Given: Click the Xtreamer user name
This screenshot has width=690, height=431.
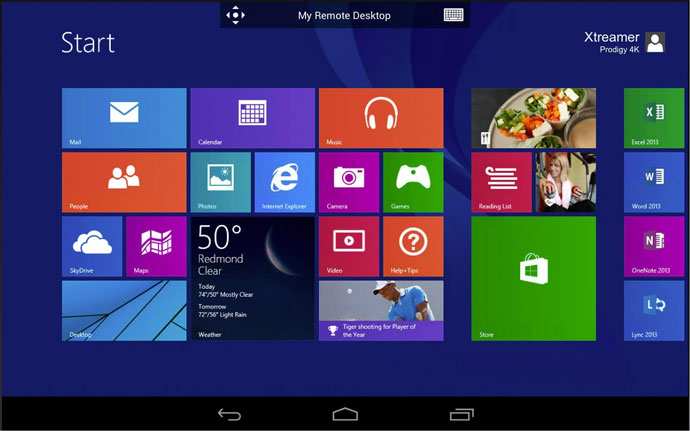Looking at the screenshot, I should click(611, 37).
